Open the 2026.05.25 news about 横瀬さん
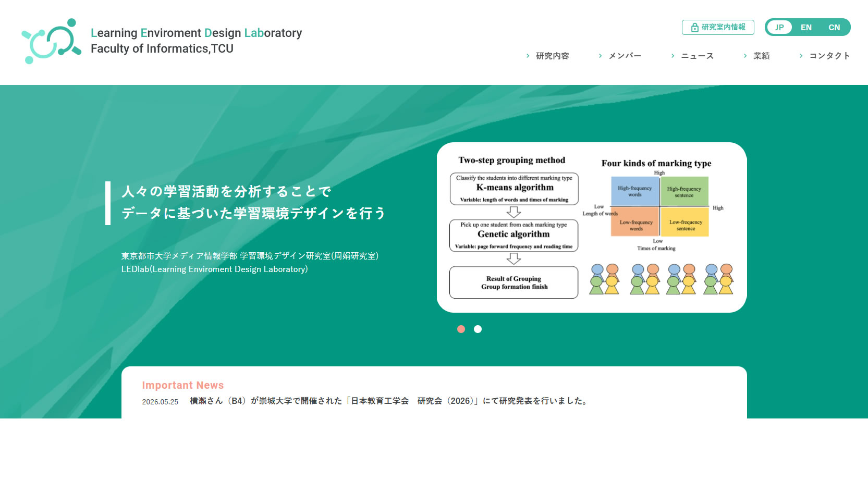868x481 pixels. tap(389, 401)
